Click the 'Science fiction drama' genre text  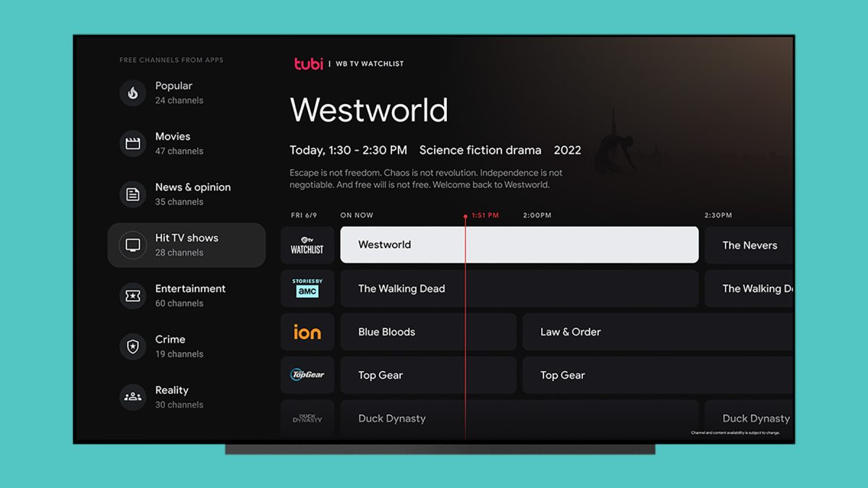[x=480, y=150]
